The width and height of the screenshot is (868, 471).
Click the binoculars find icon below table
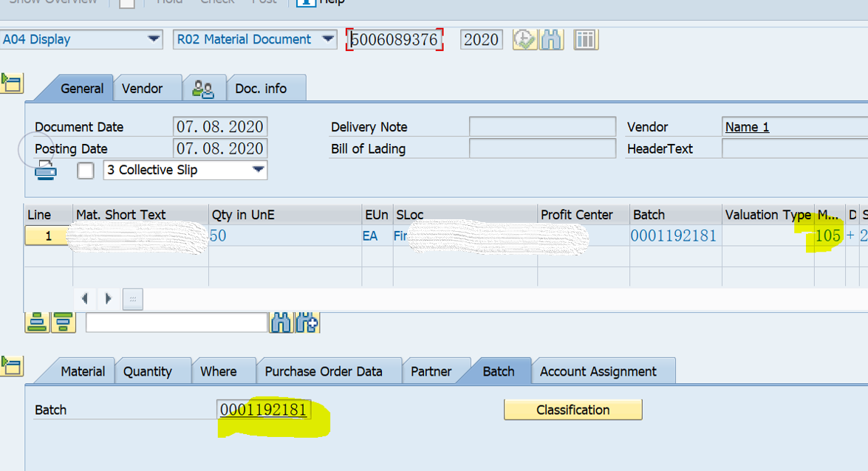coord(281,322)
